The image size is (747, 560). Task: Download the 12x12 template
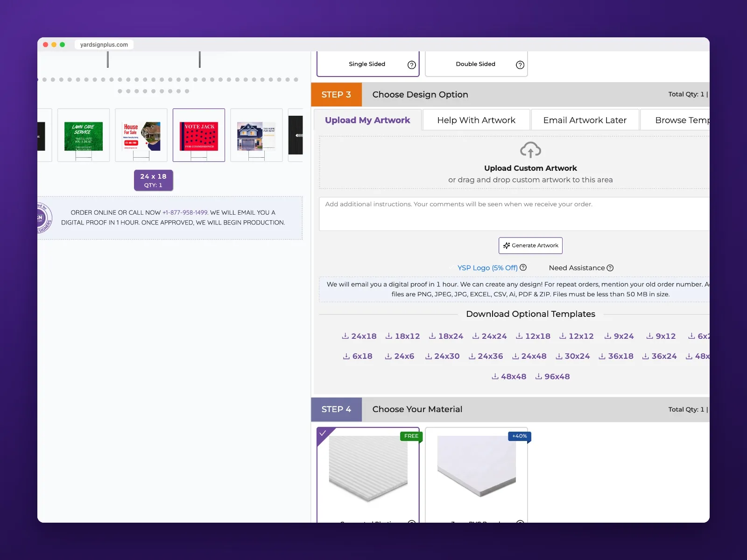click(576, 336)
